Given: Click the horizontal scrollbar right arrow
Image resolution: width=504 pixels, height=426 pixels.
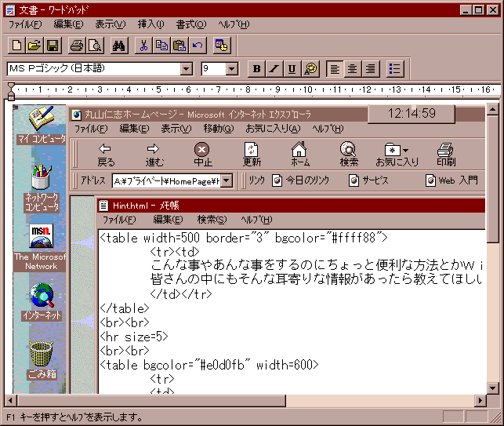Looking at the screenshot, I should pyautogui.click(x=480, y=401).
